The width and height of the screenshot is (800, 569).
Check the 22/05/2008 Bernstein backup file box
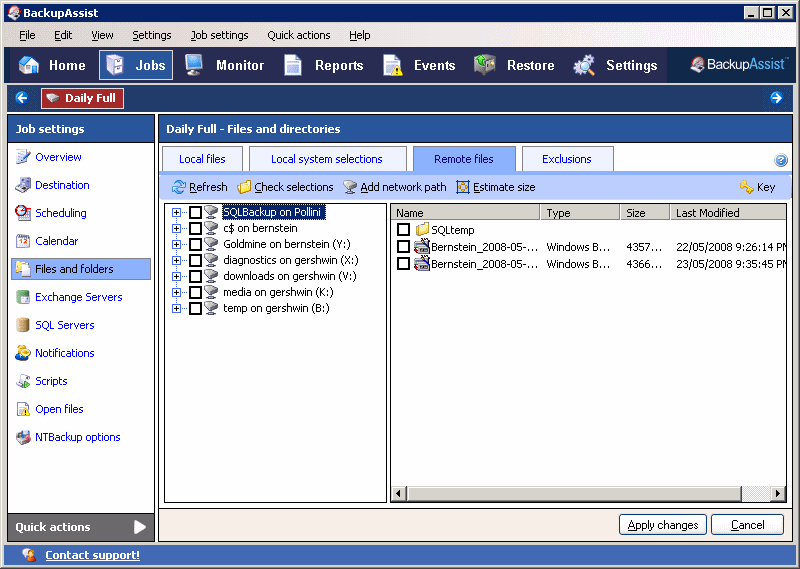pyautogui.click(x=404, y=247)
